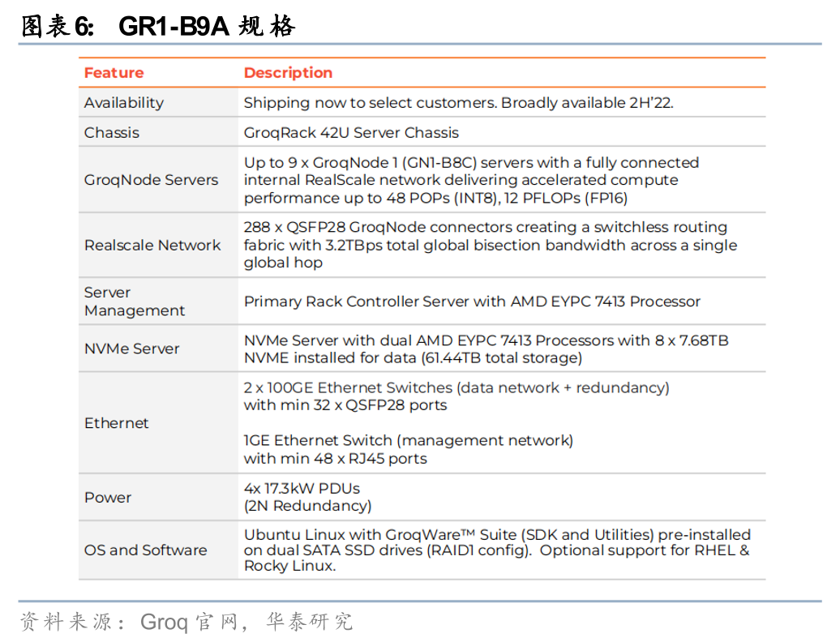Viewport: 840px width, 642px height.
Task: Select the 'Feature' column header
Action: coord(114,73)
